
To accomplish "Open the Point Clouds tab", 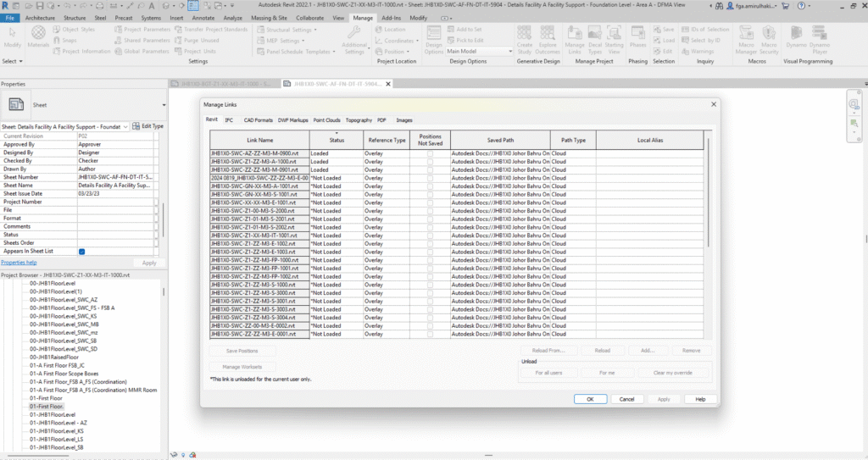I will pyautogui.click(x=326, y=120).
